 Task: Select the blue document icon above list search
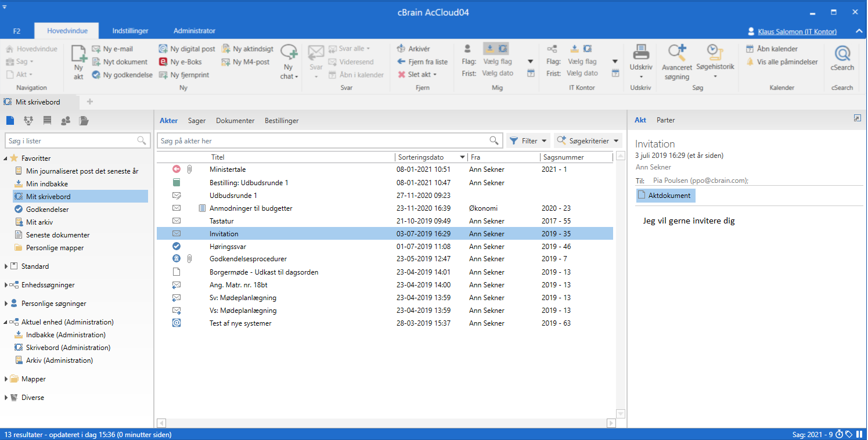(x=10, y=121)
